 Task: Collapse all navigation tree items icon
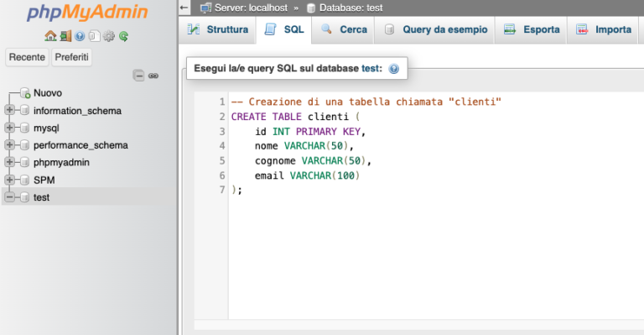click(139, 76)
